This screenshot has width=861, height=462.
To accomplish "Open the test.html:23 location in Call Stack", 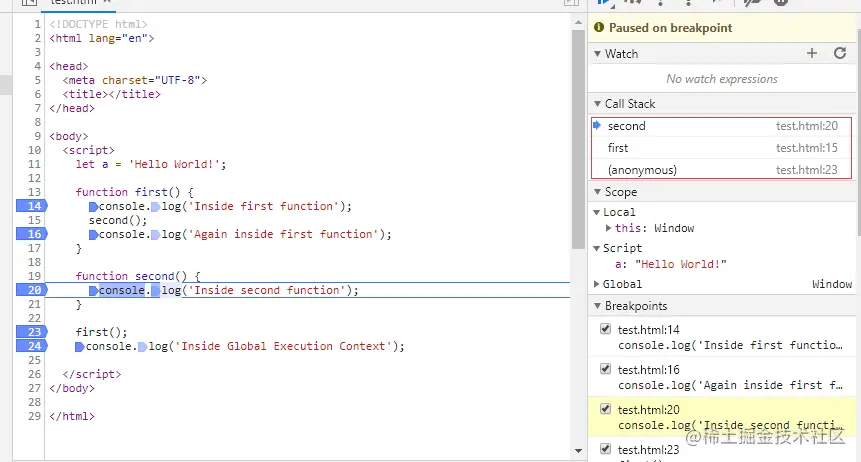I will point(807,170).
